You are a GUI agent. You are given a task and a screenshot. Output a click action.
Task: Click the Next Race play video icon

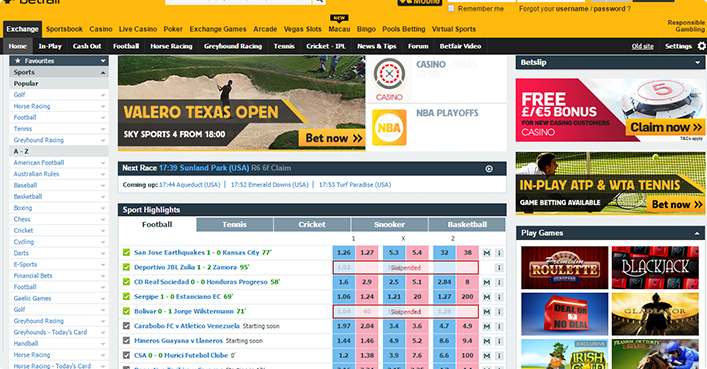click(489, 169)
